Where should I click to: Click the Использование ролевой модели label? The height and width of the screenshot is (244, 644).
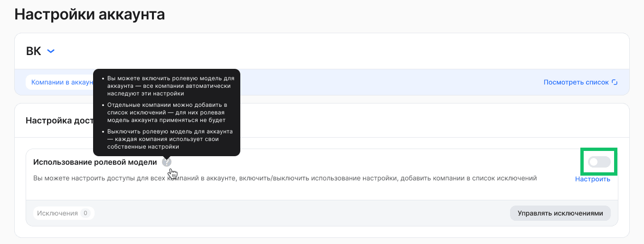[x=95, y=162]
